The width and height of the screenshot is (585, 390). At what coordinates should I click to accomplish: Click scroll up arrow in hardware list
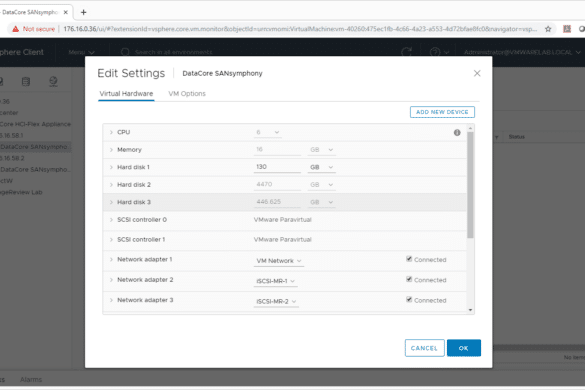[x=470, y=128]
